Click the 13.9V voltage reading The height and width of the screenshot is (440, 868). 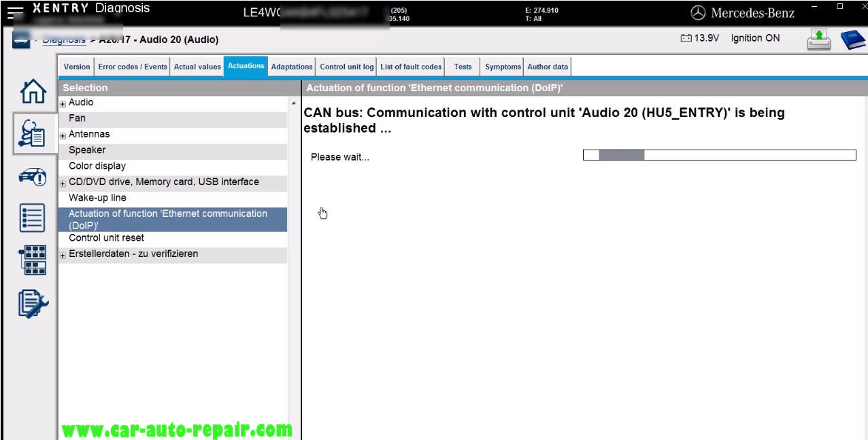point(707,39)
